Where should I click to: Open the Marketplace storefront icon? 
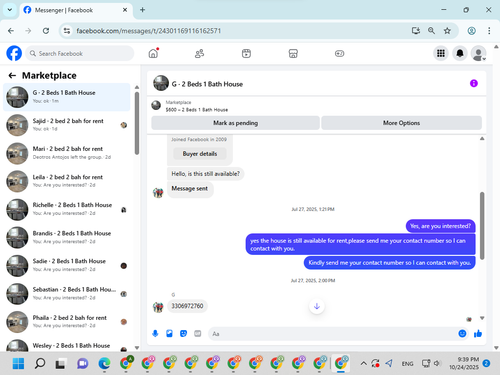point(293,53)
